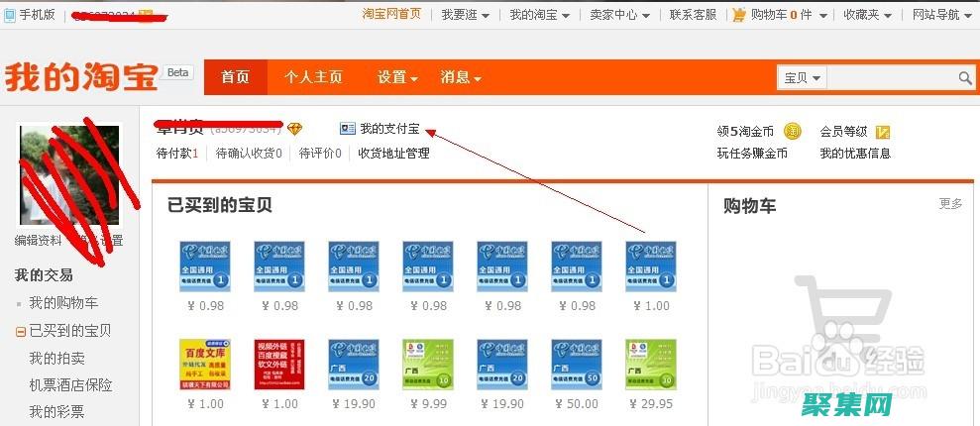This screenshot has width=980, height=426.
Task: Open 我的拍卖 in sidebar
Action: [x=56, y=359]
